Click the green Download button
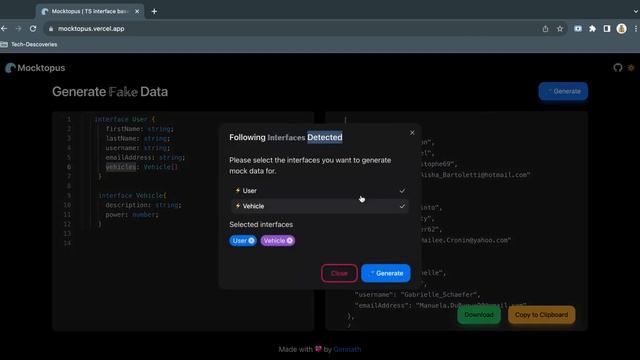640x360 pixels. [479, 315]
